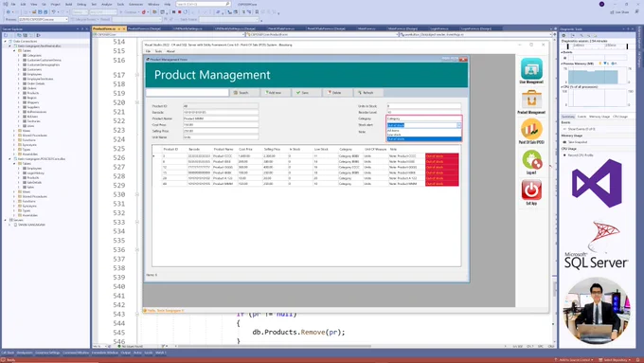Viewport: 644px width, 363px height.
Task: Collapse the Data Connections tree node
Action: [6, 41]
